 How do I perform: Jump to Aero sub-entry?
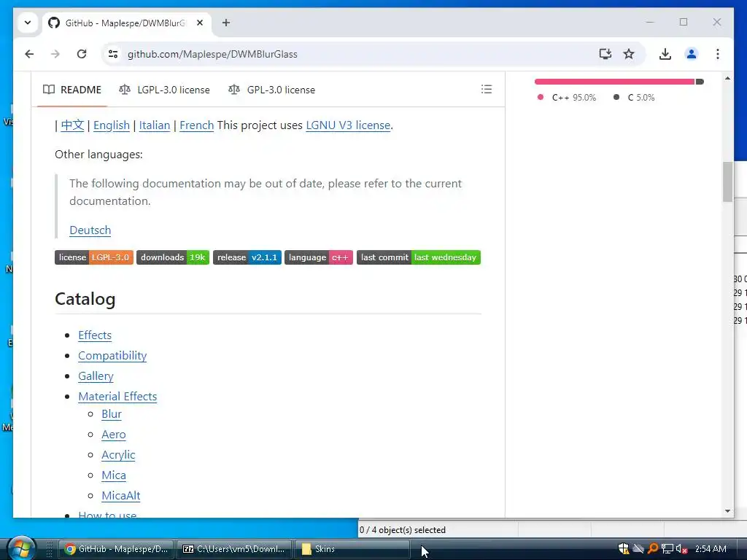113,435
